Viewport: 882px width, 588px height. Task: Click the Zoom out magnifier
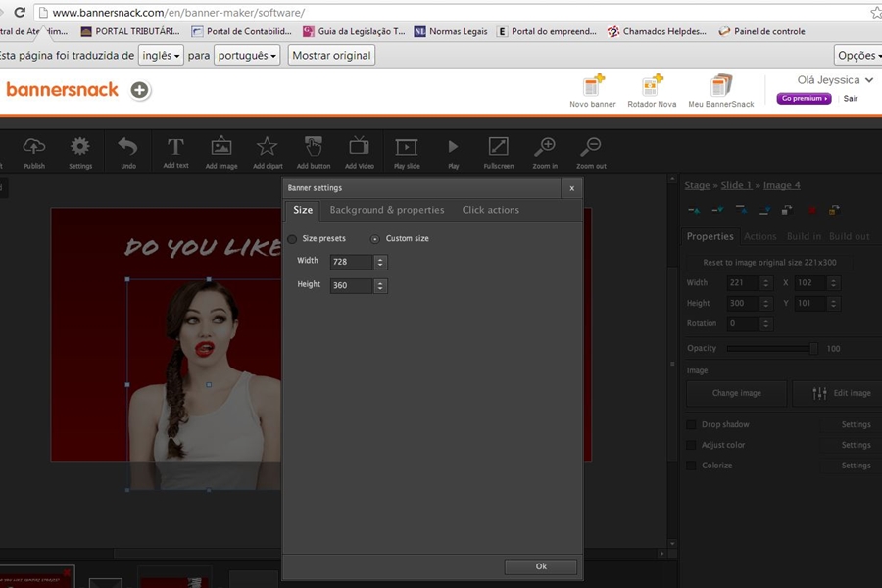coord(591,146)
